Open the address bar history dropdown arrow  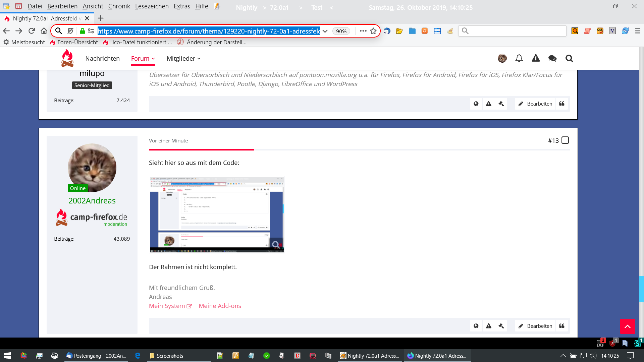click(325, 31)
